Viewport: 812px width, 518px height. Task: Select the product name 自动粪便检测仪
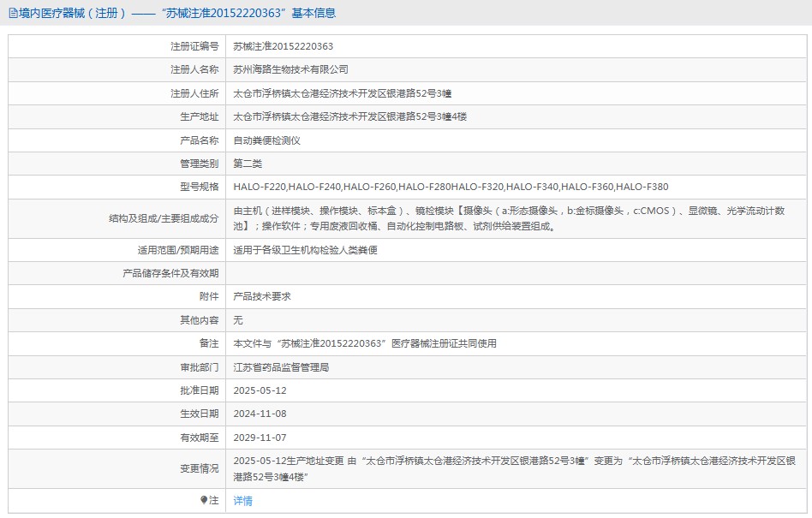(x=267, y=140)
